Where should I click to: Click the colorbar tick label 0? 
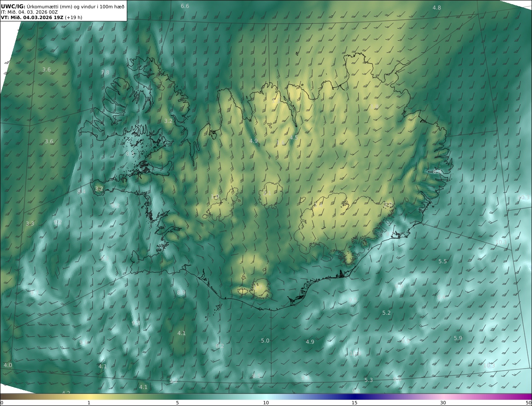tap(2, 403)
